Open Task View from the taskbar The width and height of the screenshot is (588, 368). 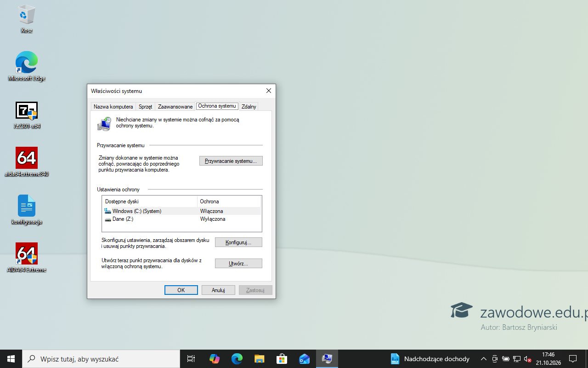[191, 359]
